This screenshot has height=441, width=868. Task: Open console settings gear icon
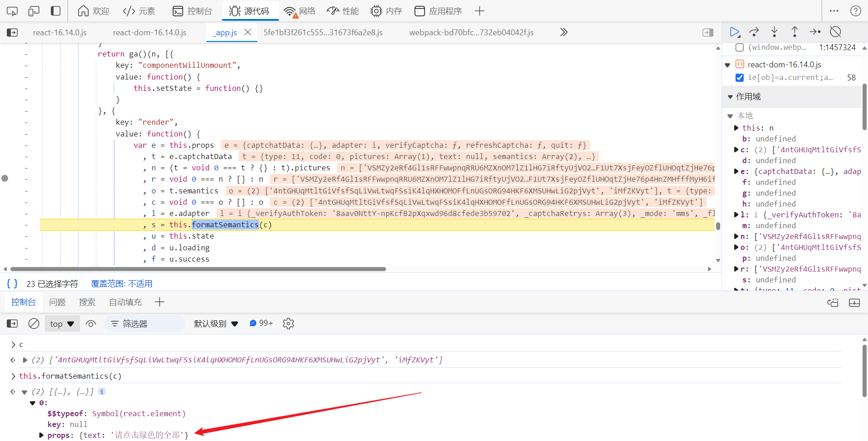tap(288, 324)
